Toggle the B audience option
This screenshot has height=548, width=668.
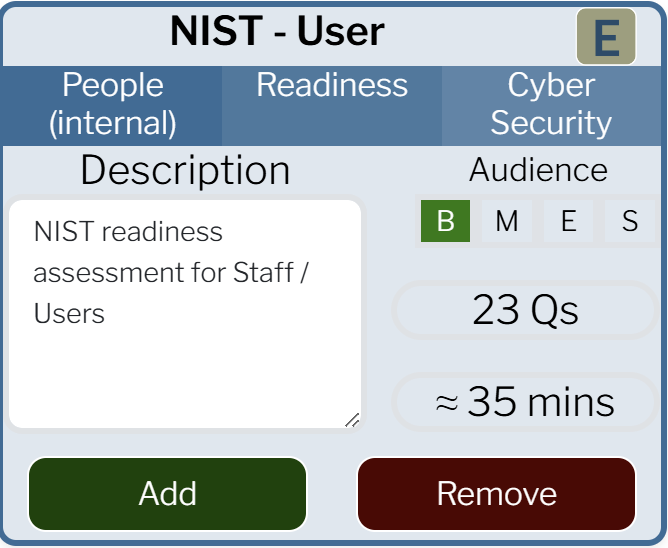(x=446, y=221)
